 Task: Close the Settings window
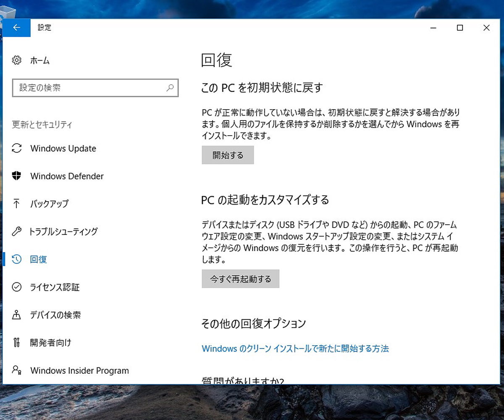(x=486, y=28)
